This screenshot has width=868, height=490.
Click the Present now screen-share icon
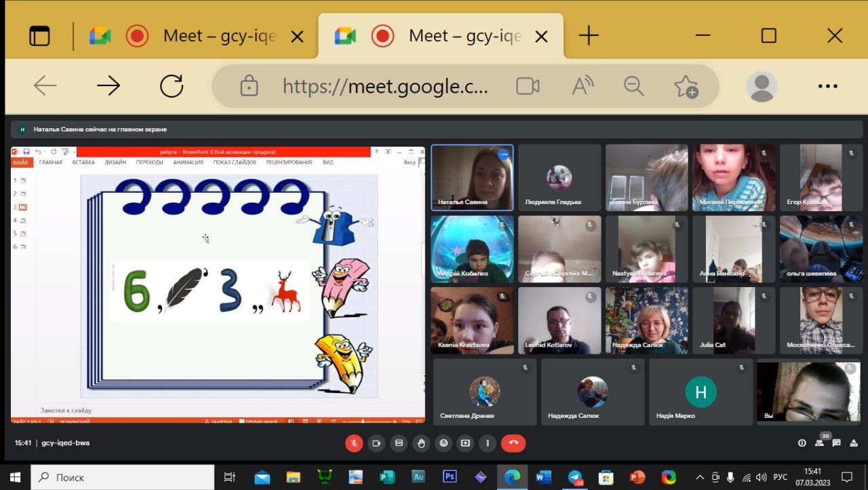pos(465,443)
